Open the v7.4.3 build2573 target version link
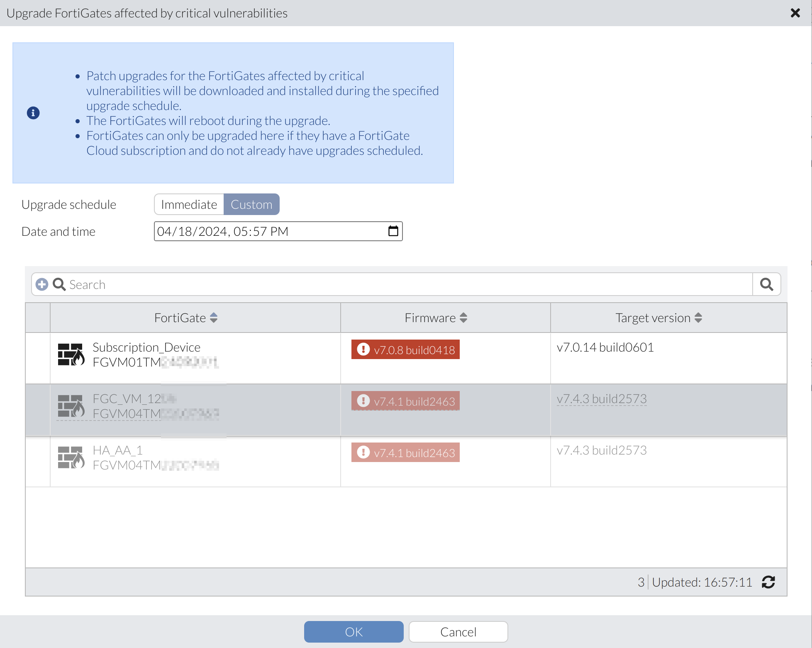Screen dimensions: 812x648 pyautogui.click(x=602, y=399)
